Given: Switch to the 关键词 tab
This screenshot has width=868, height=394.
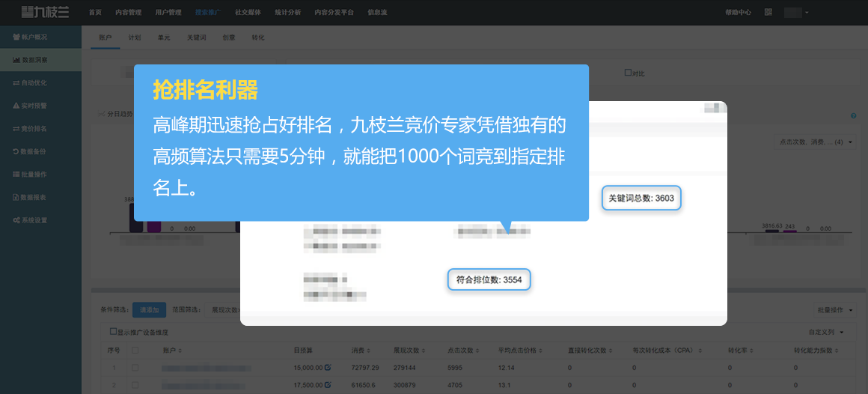Looking at the screenshot, I should coord(197,37).
